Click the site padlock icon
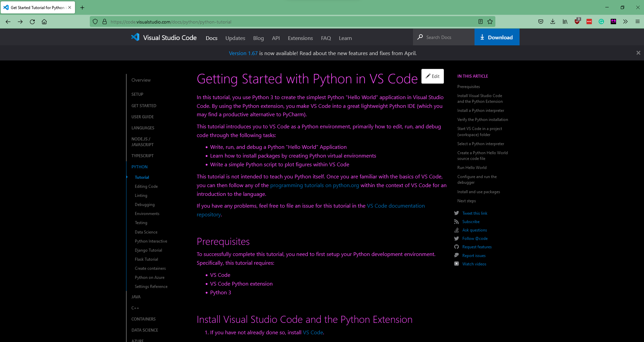The height and width of the screenshot is (342, 644). [x=105, y=22]
